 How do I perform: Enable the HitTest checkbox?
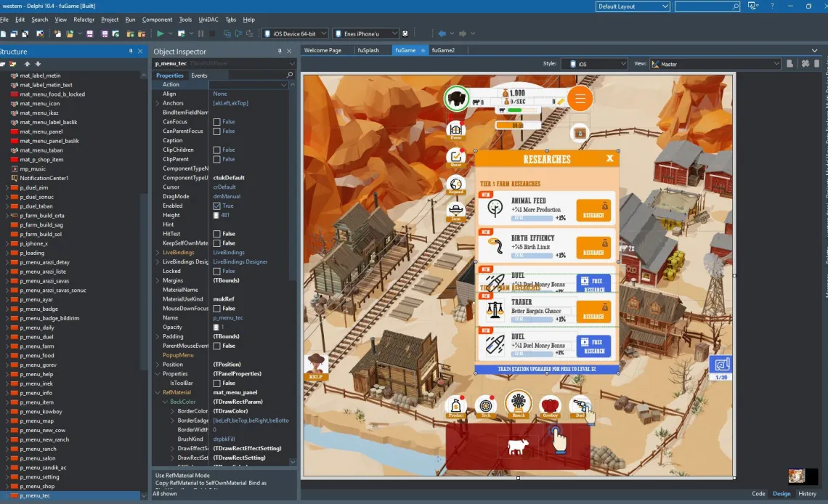216,234
